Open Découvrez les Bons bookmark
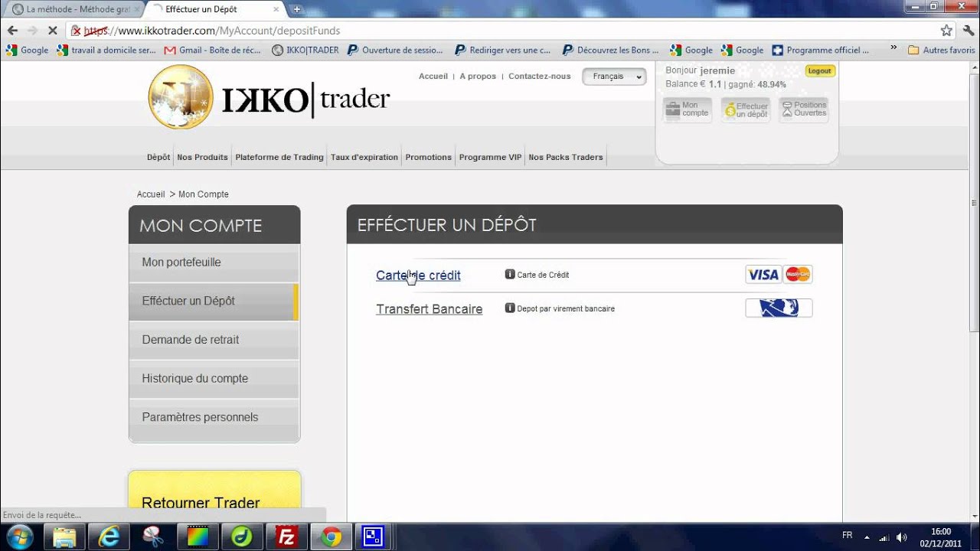The image size is (980, 551). 610,50
